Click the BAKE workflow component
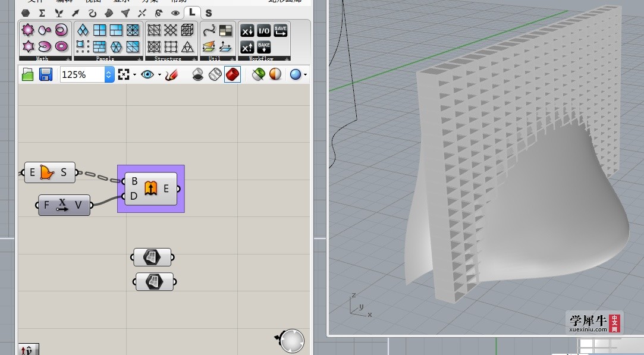Viewport: 644px width, 355px height. point(263,47)
